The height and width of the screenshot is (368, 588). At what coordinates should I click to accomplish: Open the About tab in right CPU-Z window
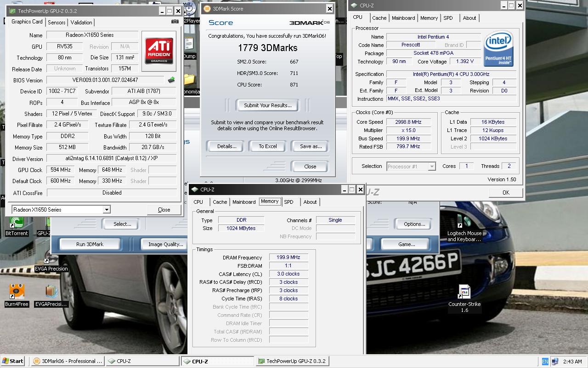[469, 18]
